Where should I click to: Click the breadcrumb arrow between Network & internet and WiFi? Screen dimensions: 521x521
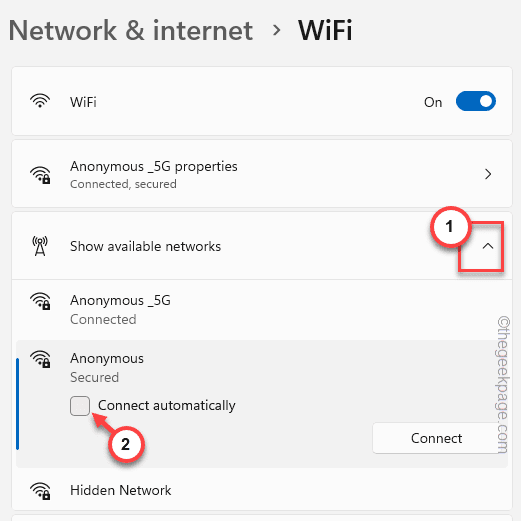point(276,30)
